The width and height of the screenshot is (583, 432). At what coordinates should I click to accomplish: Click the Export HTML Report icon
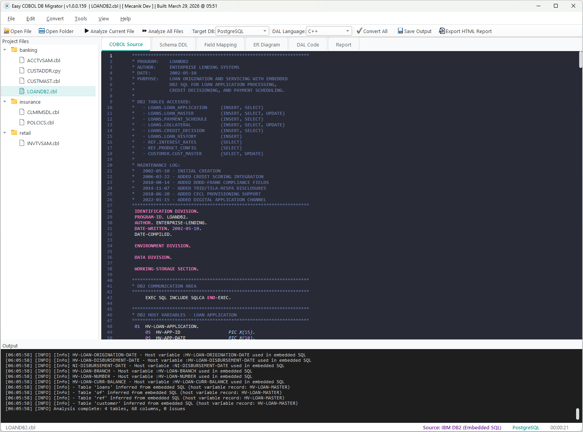442,31
